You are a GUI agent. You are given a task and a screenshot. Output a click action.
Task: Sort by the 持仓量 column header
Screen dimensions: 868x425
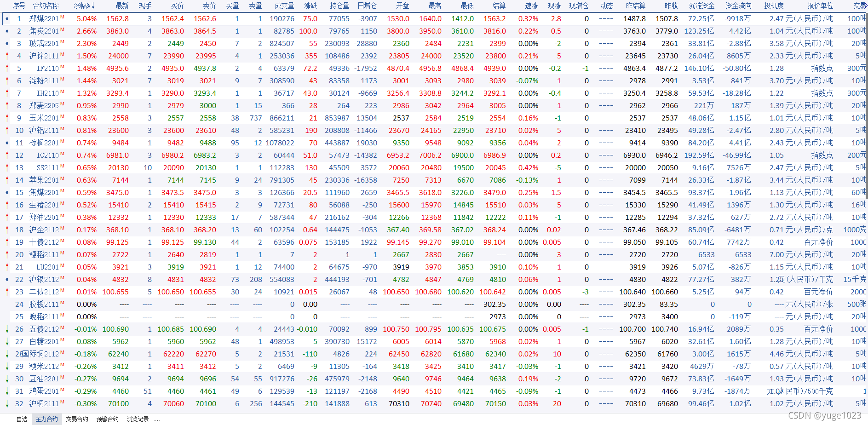tap(339, 6)
